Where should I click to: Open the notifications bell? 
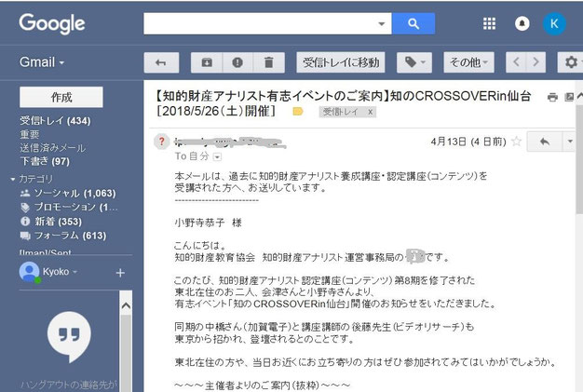click(x=522, y=24)
